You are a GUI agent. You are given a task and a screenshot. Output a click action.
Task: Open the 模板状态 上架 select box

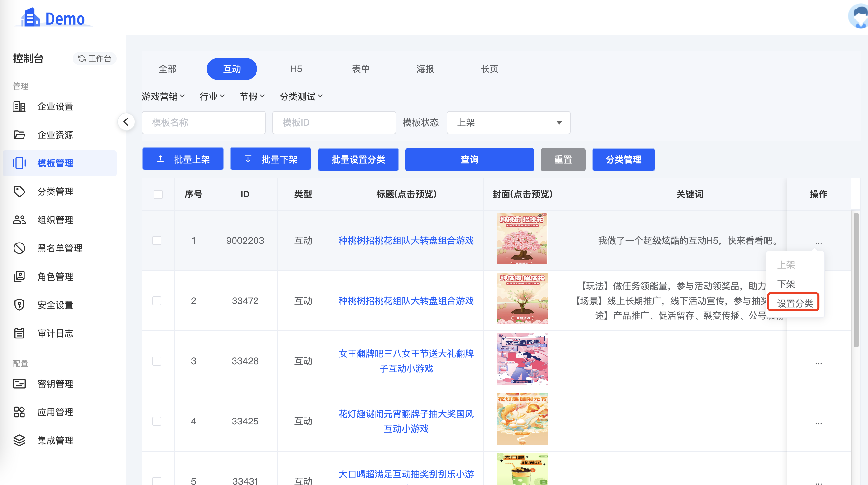[x=508, y=123]
